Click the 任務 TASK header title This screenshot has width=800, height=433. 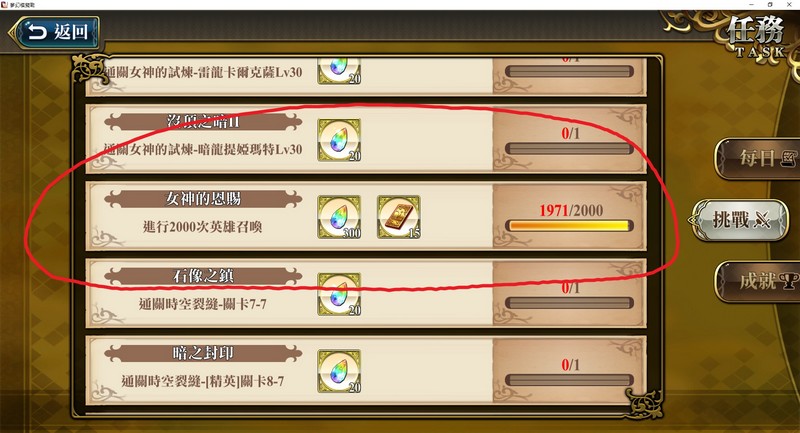[756, 36]
